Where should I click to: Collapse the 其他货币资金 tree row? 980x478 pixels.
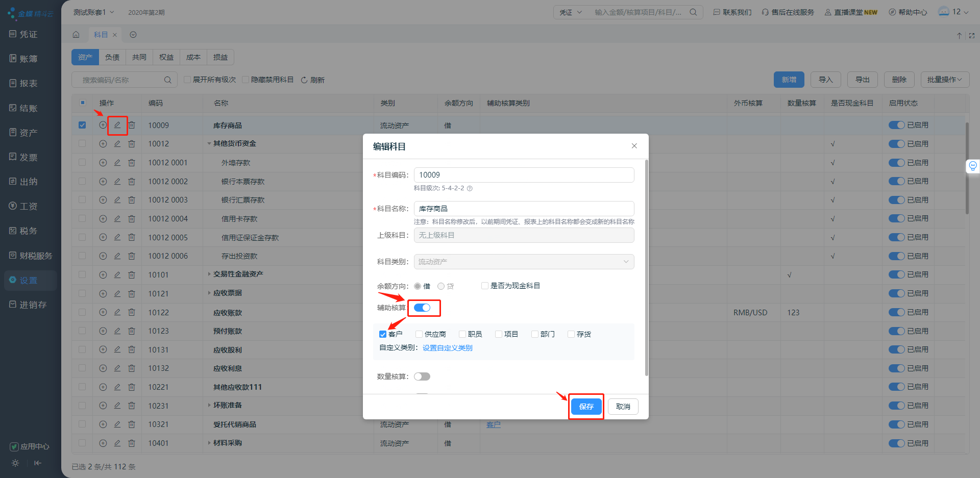tap(209, 144)
